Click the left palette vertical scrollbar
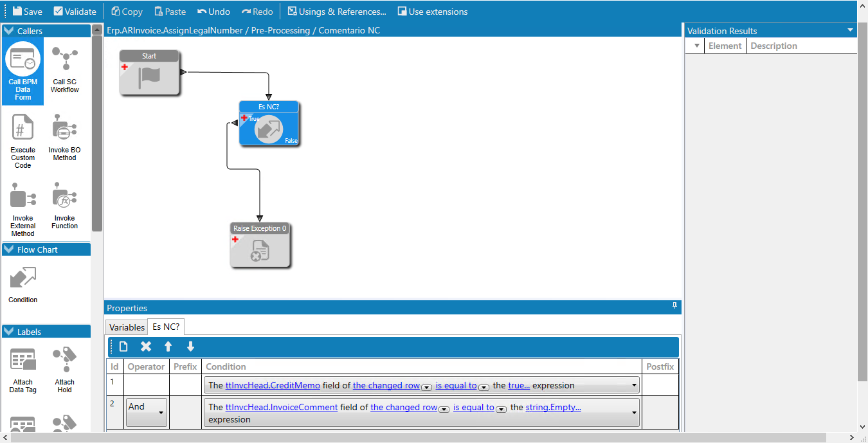 (97, 132)
